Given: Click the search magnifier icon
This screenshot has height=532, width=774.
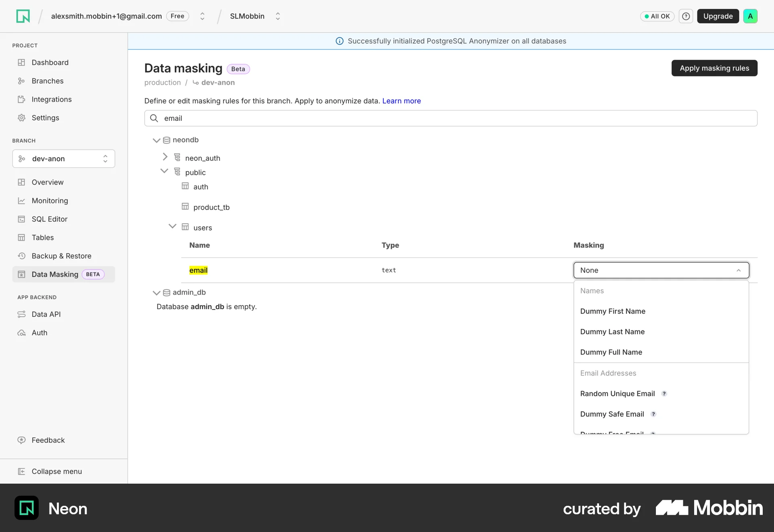Looking at the screenshot, I should pyautogui.click(x=154, y=118).
